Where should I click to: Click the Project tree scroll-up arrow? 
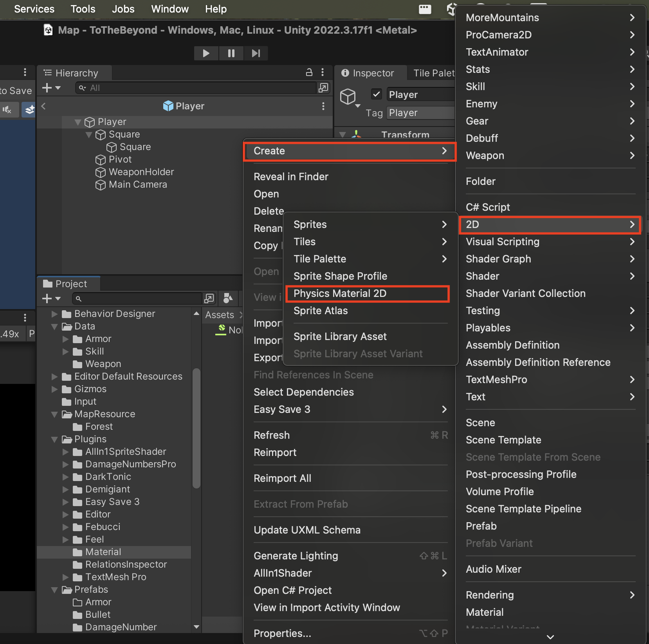197,313
